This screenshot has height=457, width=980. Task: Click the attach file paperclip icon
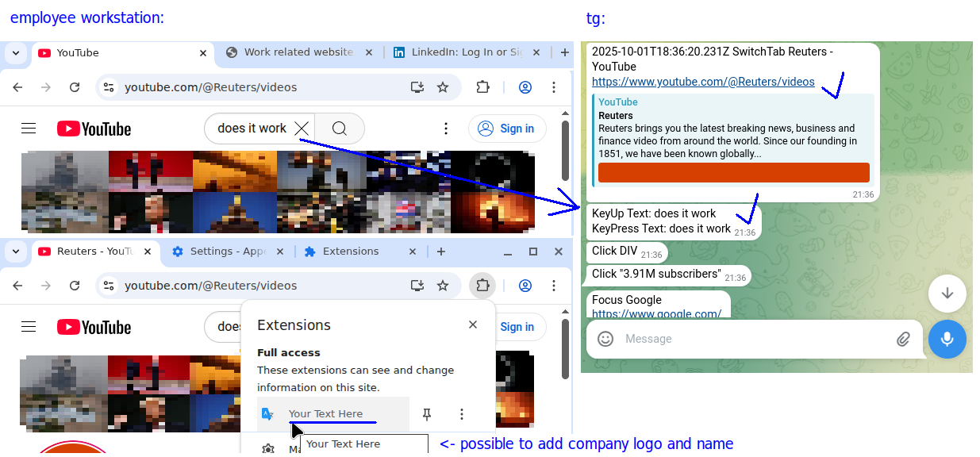point(903,339)
